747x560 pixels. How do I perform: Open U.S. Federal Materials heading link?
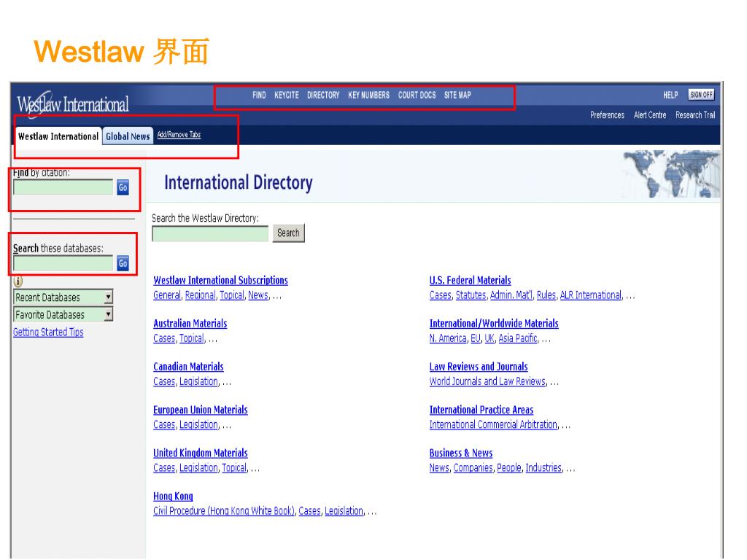pos(471,280)
